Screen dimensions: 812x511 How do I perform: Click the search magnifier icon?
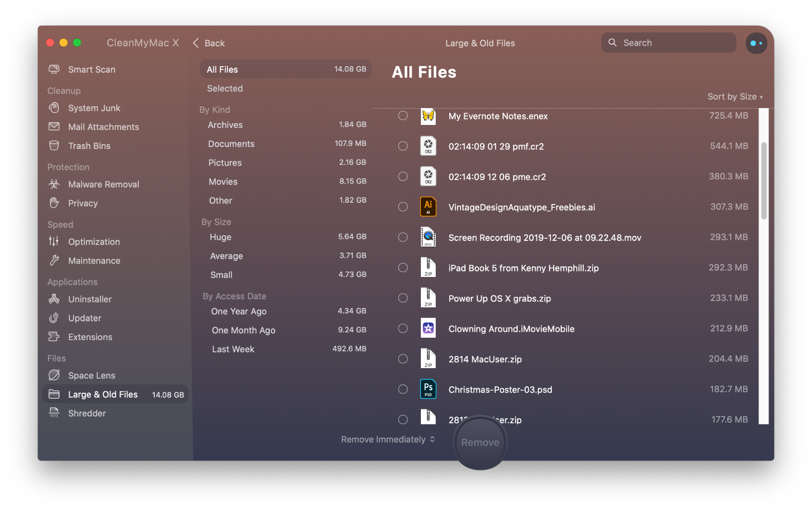point(612,43)
